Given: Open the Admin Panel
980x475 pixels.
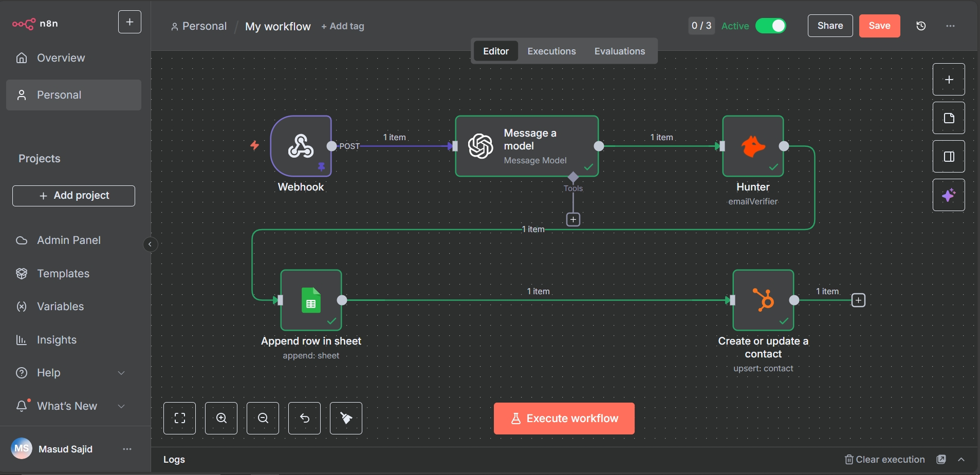Looking at the screenshot, I should pyautogui.click(x=73, y=240).
